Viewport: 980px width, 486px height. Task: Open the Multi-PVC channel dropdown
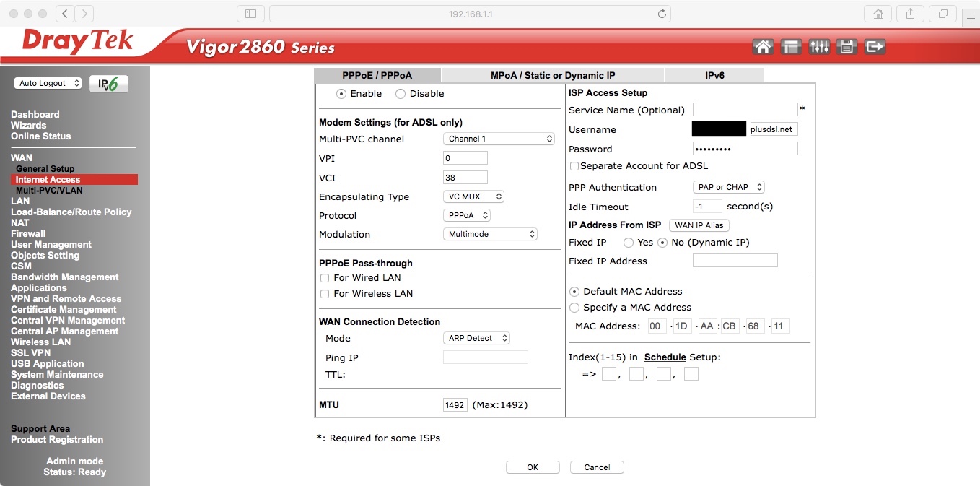pos(498,139)
